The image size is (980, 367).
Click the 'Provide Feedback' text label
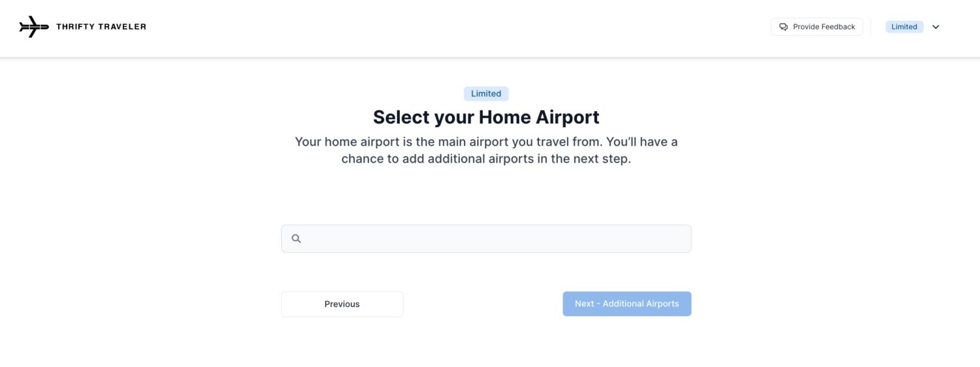point(824,27)
